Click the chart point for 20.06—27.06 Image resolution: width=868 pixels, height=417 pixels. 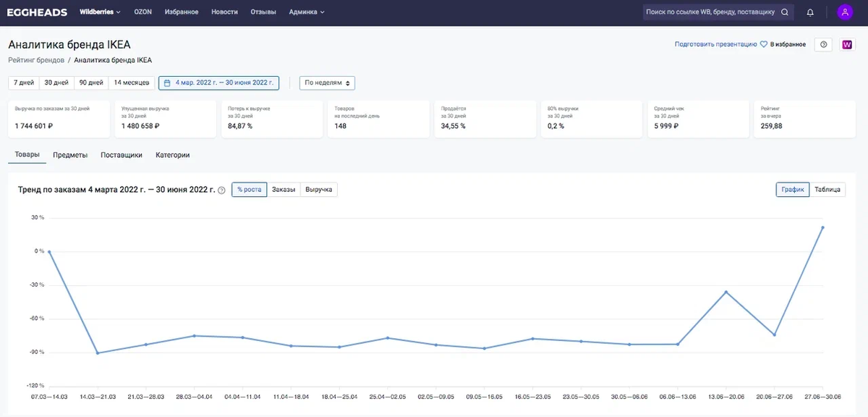tap(775, 335)
